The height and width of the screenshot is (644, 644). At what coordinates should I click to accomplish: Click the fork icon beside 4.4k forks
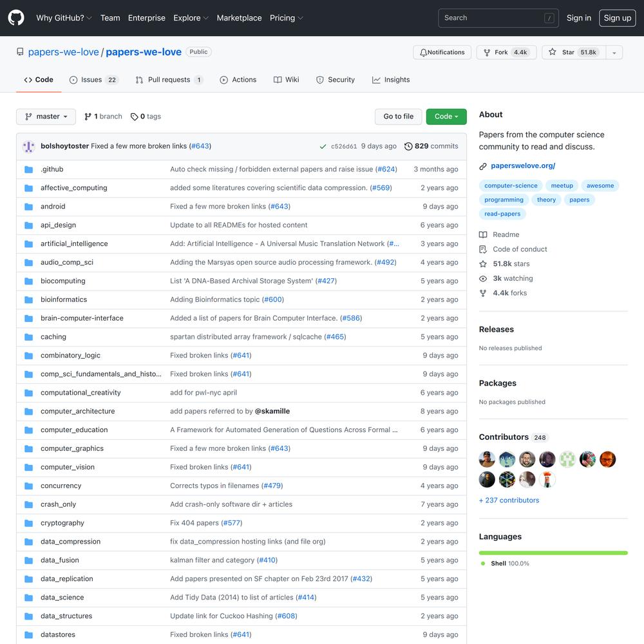click(x=483, y=293)
